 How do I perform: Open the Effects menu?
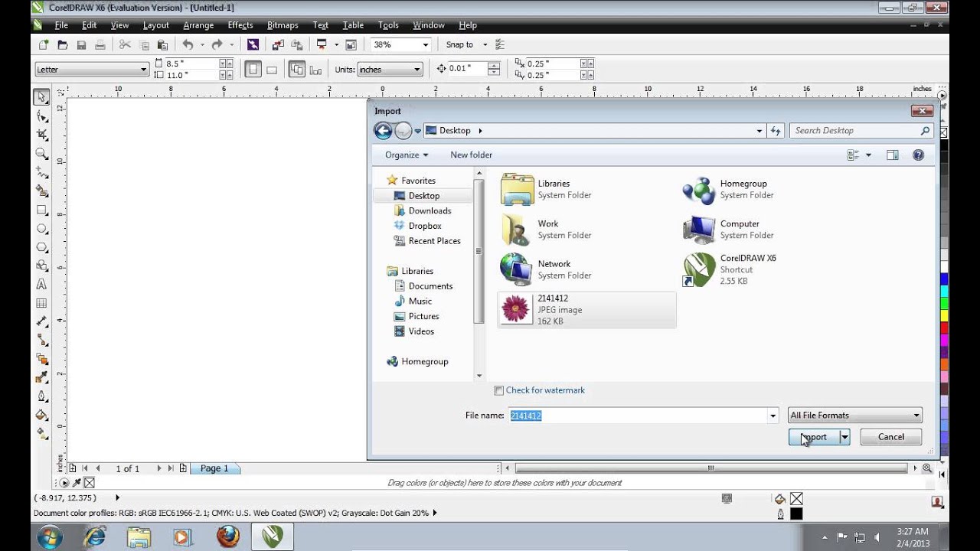coord(240,25)
